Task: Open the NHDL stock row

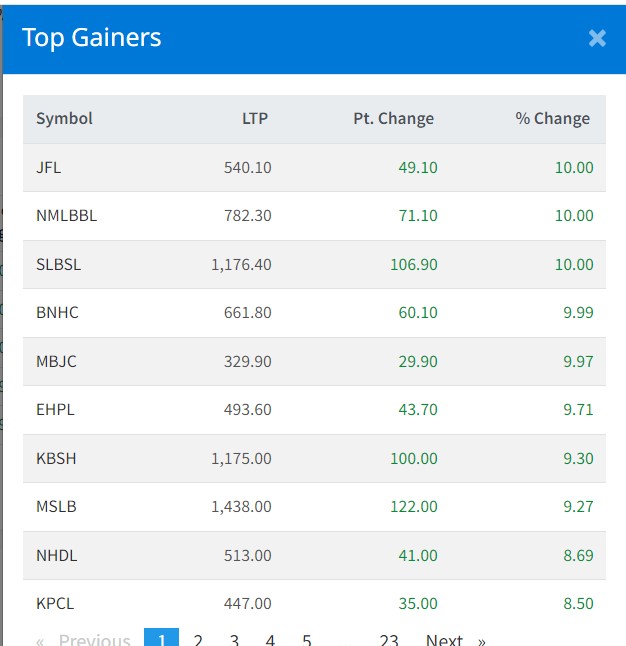Action: [56, 555]
